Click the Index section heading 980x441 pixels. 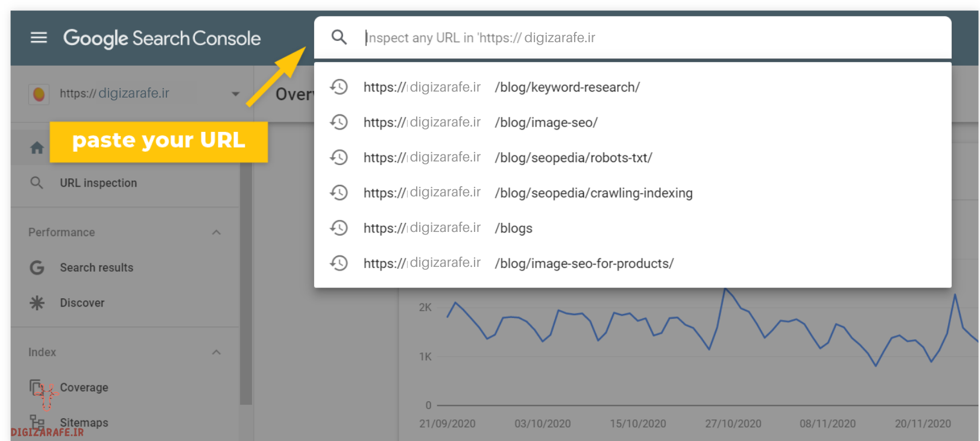[x=42, y=352]
